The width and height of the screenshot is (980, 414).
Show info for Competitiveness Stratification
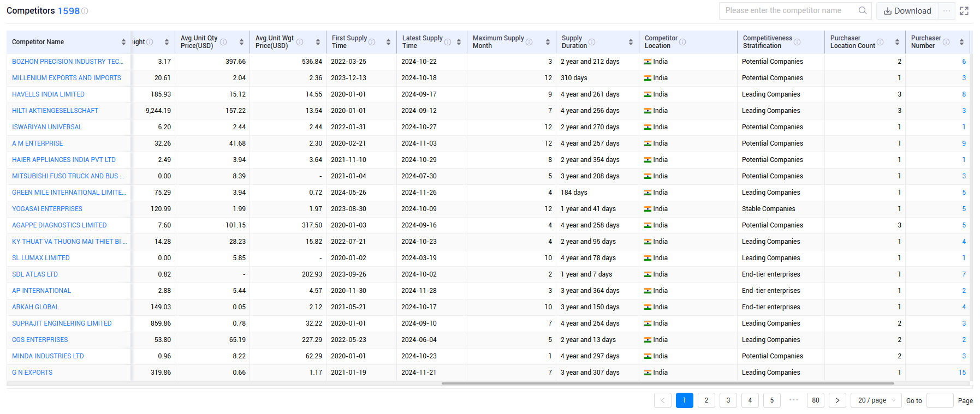(x=797, y=42)
